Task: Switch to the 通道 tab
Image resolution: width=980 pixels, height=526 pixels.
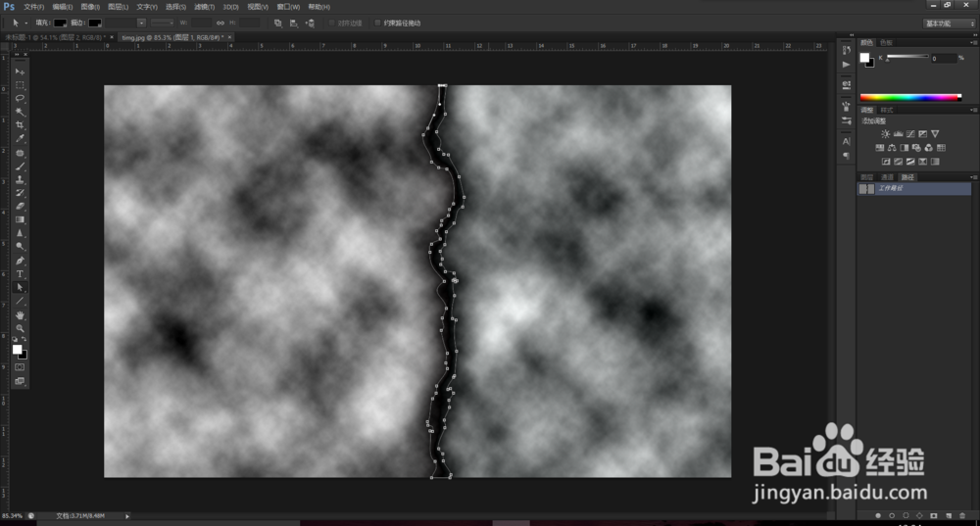Action: pyautogui.click(x=886, y=177)
